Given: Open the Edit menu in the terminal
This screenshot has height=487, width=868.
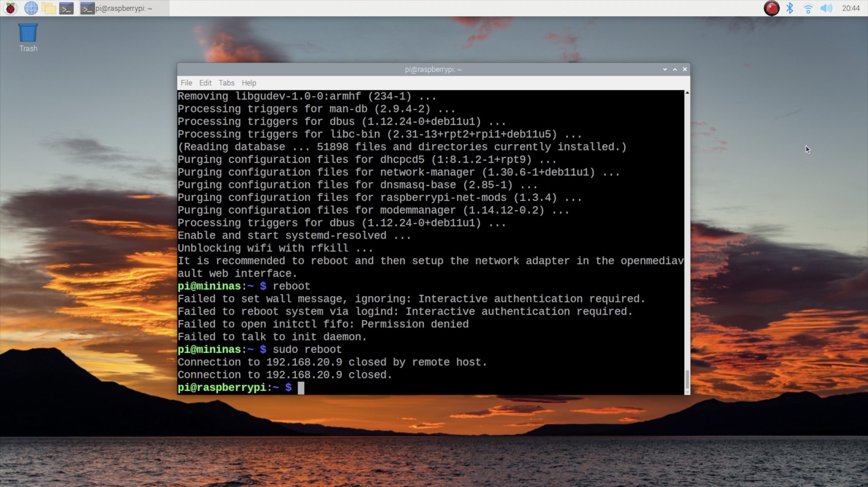Looking at the screenshot, I should (205, 83).
